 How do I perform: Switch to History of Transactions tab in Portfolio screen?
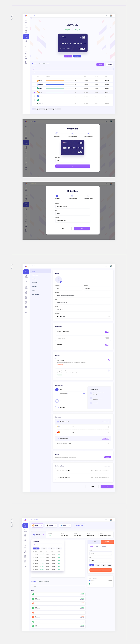[45, 64]
